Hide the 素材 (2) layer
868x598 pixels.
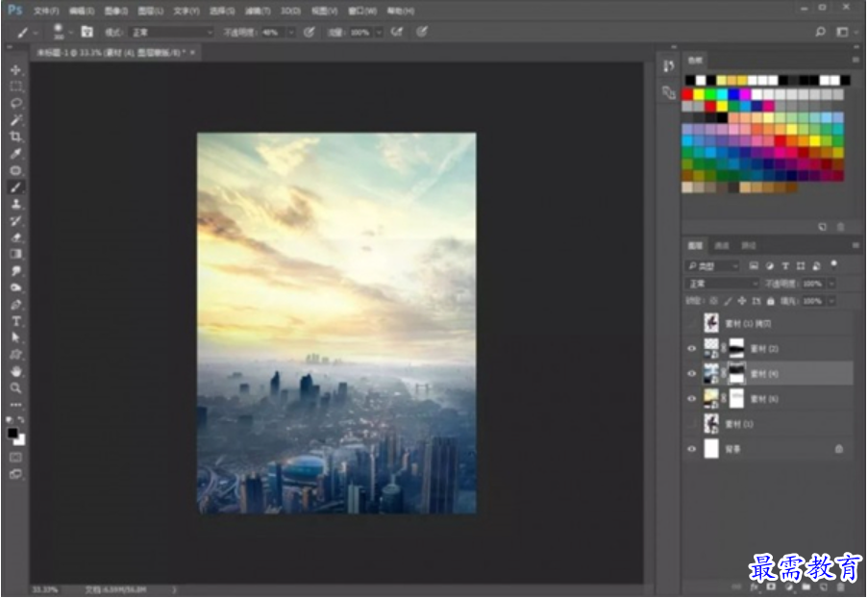(691, 348)
